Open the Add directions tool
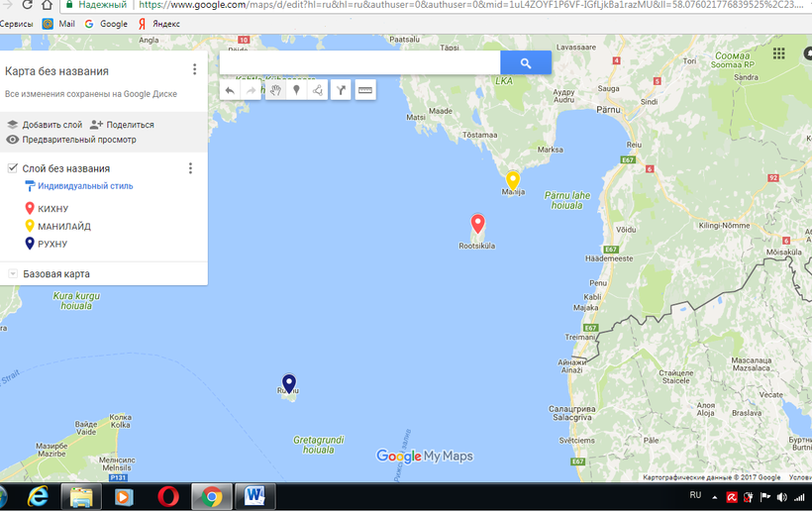812x512 pixels. pyautogui.click(x=341, y=90)
